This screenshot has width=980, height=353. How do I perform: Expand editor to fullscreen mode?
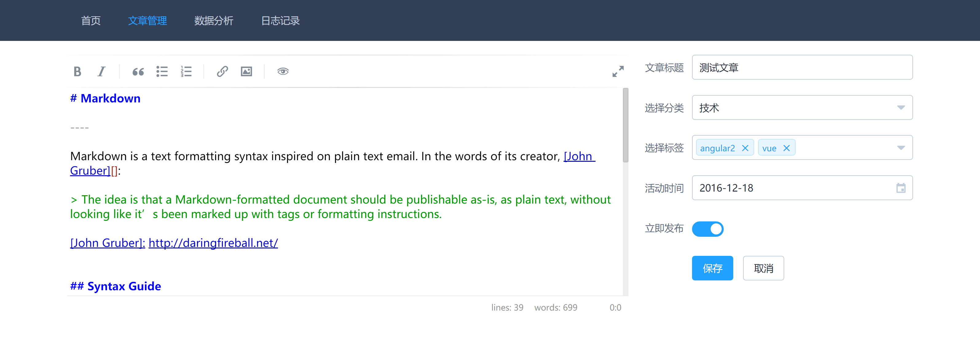click(618, 71)
